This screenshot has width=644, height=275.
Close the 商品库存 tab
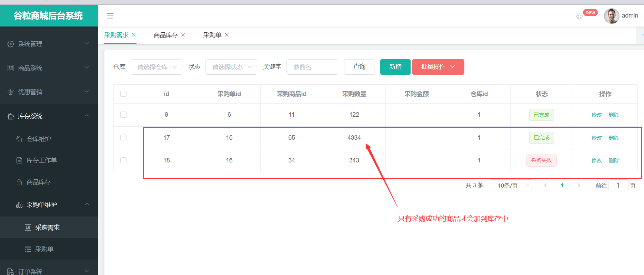click(183, 35)
